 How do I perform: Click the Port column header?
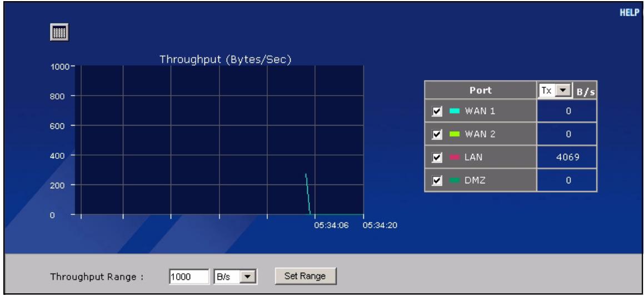481,91
